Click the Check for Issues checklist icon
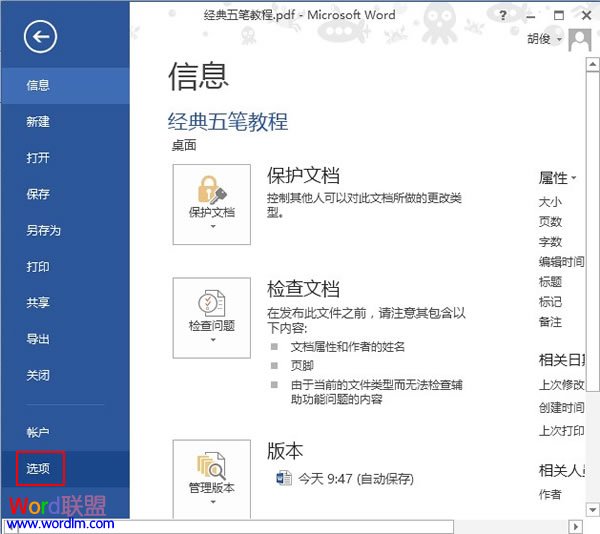Screen dimensions: 600x534 (x=211, y=302)
